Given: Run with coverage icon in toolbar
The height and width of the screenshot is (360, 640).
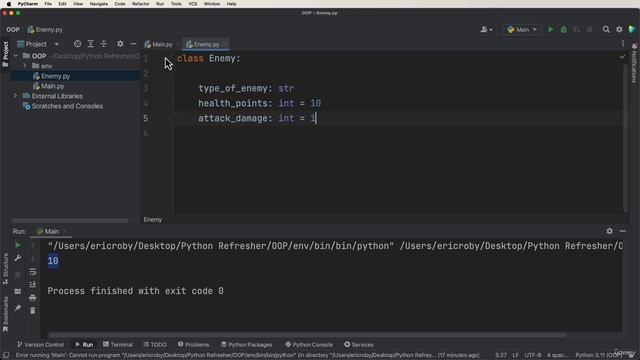Looking at the screenshot, I should [576, 29].
